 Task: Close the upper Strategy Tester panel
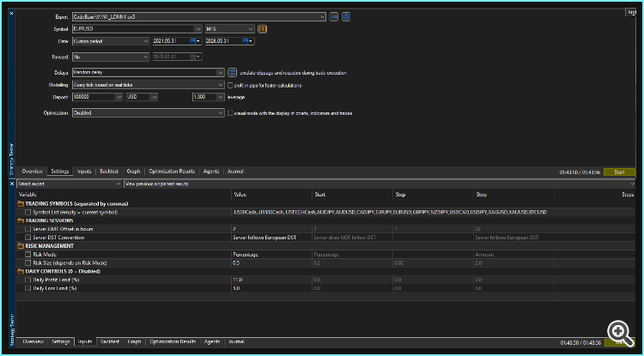tap(11, 14)
